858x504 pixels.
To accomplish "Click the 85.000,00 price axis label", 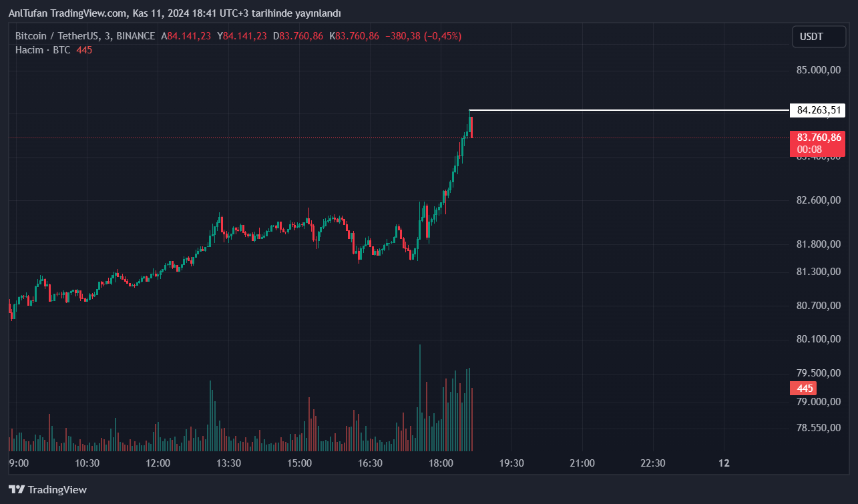I will (819, 70).
